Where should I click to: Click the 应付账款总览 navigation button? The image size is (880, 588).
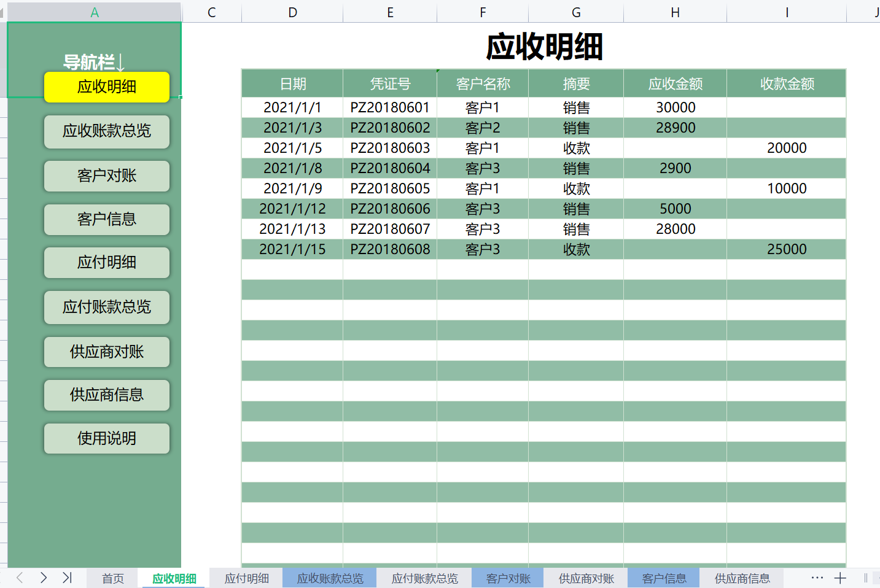coord(106,308)
